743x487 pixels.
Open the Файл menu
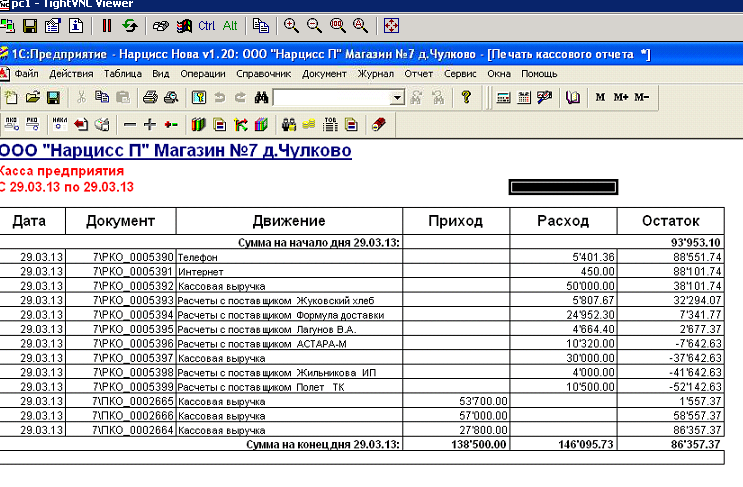[27, 74]
